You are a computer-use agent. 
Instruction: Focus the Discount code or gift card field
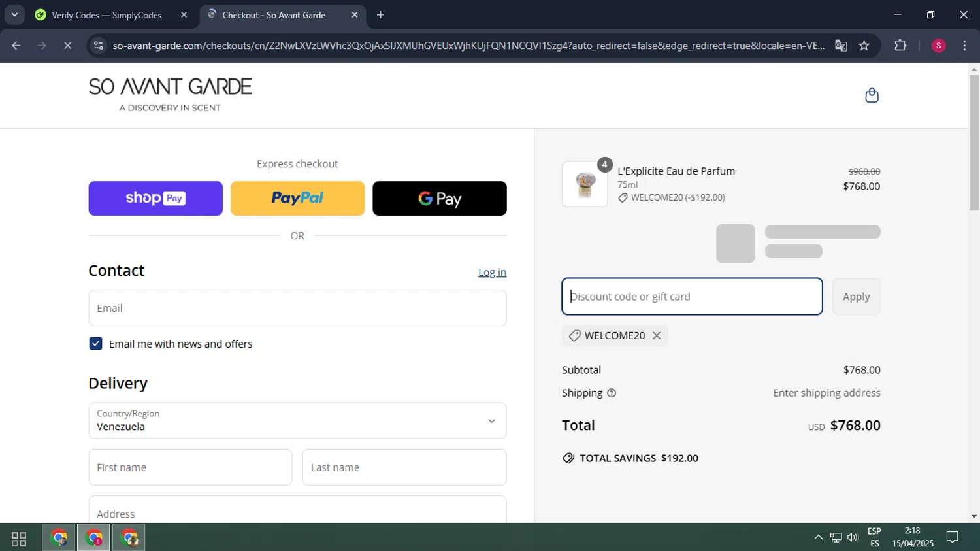pos(692,297)
